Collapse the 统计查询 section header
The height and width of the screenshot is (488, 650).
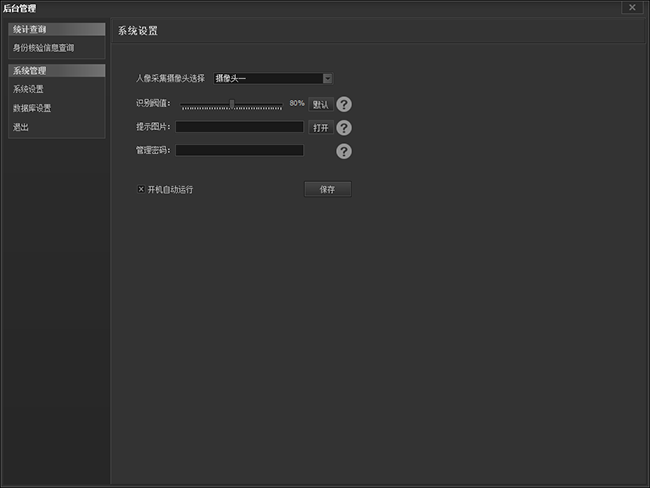coord(56,30)
